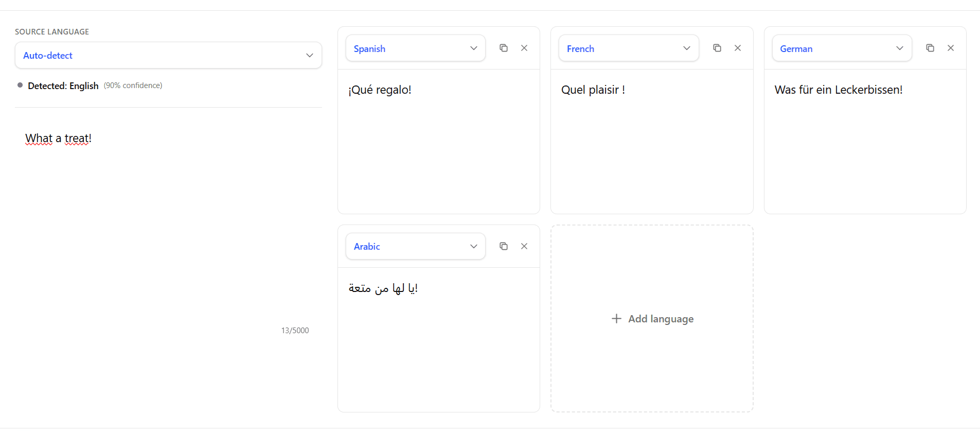980x431 pixels.
Task: Click the French output "Quel plaisir !"
Action: [593, 90]
